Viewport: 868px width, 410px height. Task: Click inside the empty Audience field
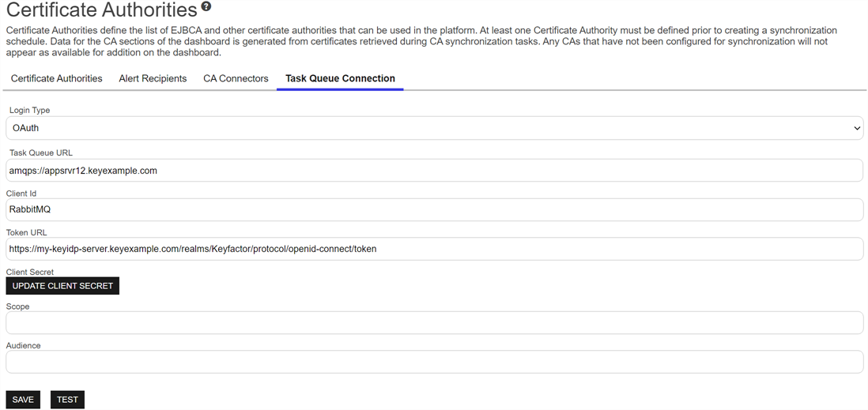[x=435, y=362]
